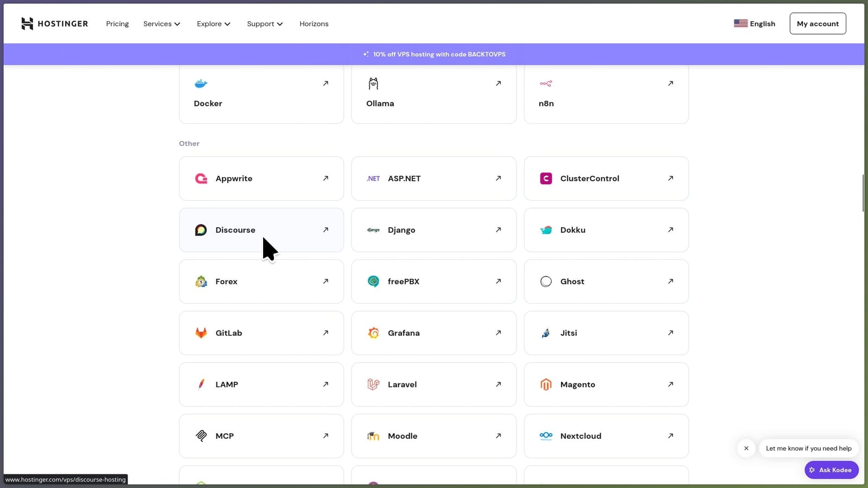Open the Ask Kodee chat
Viewport: 868px width, 488px height.
click(831, 470)
